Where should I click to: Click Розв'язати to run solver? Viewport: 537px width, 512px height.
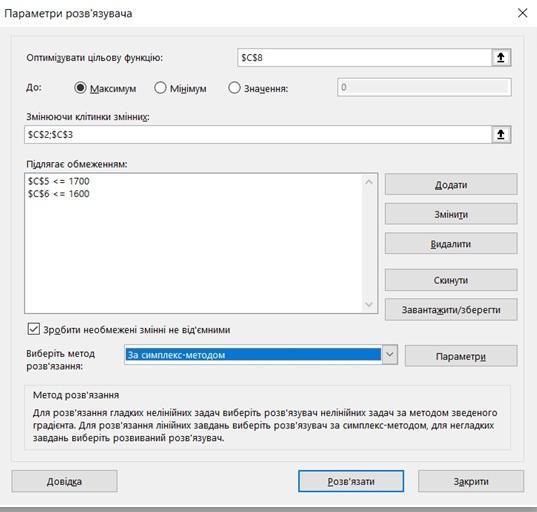click(351, 481)
